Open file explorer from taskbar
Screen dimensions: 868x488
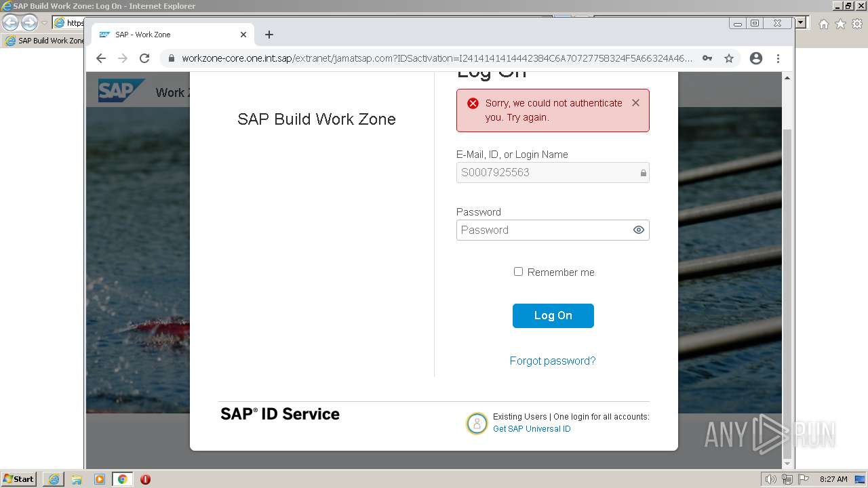77,479
